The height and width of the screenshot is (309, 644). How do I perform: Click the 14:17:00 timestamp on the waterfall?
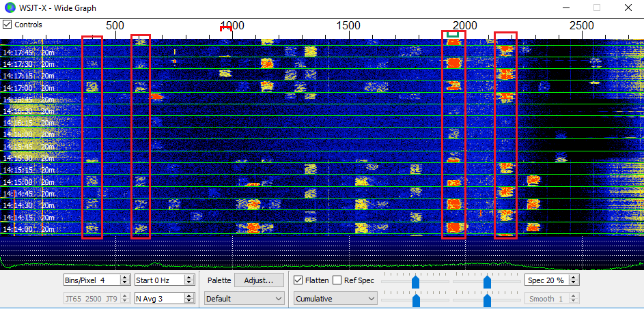(18, 88)
